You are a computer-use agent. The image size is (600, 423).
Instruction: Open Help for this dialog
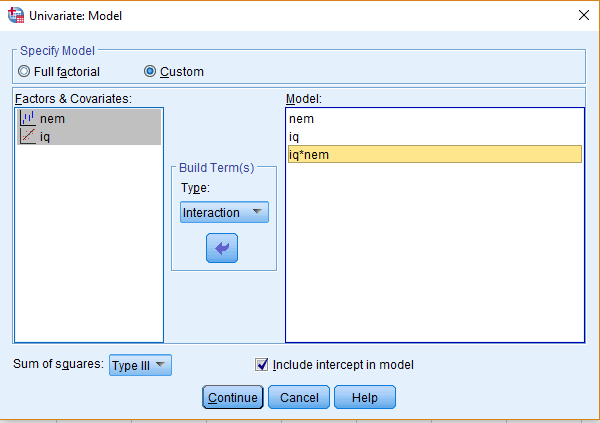pos(365,397)
